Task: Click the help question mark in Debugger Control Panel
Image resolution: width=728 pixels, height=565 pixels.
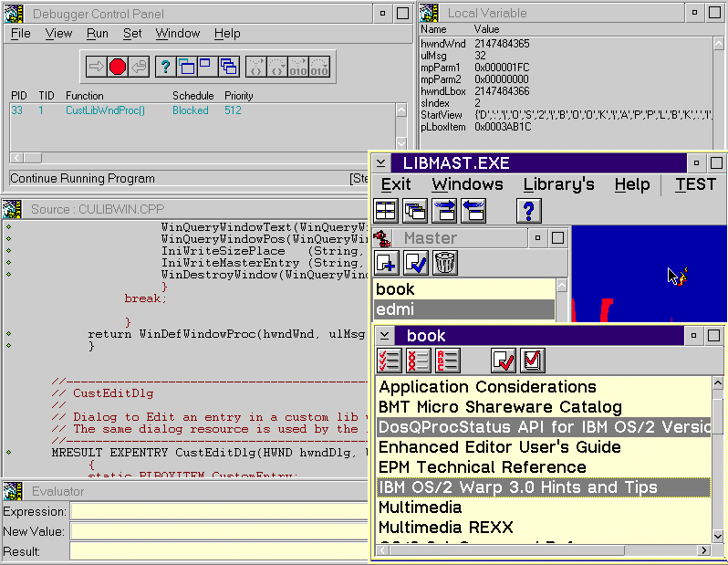Action: pyautogui.click(x=164, y=66)
